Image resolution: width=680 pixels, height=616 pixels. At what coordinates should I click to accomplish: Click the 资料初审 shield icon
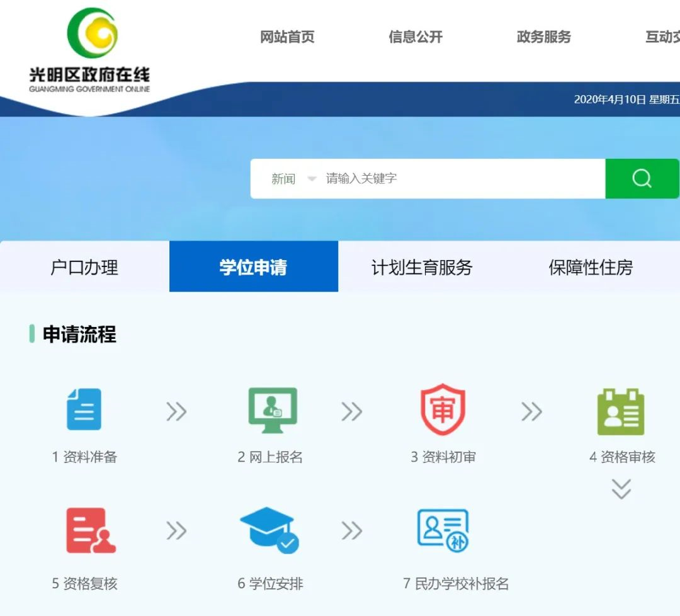[x=443, y=409]
